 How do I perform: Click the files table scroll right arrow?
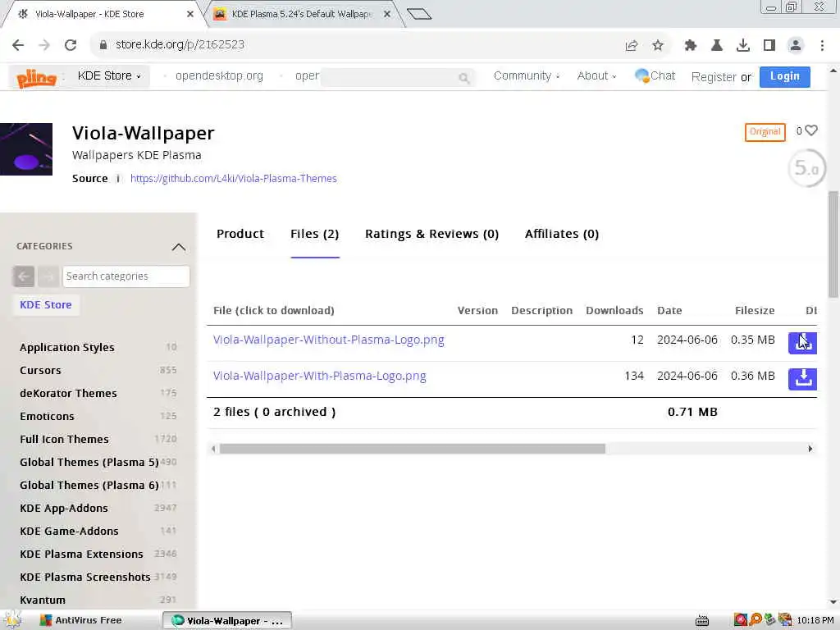click(810, 449)
